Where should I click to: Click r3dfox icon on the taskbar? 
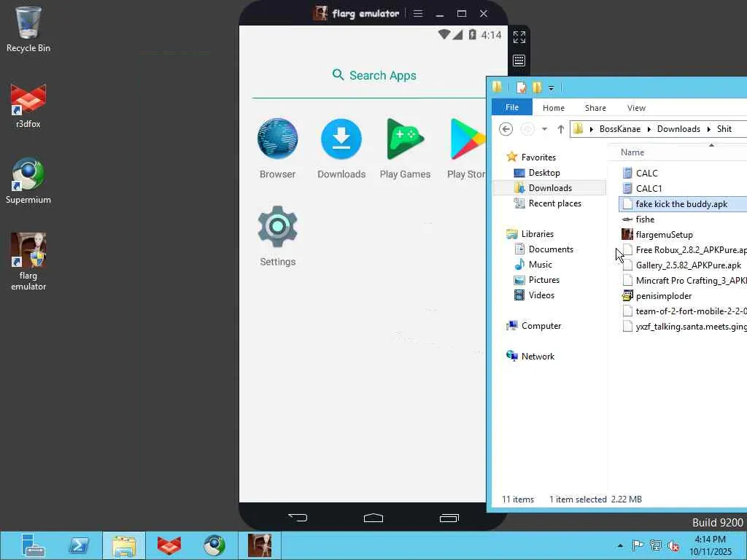click(x=169, y=545)
